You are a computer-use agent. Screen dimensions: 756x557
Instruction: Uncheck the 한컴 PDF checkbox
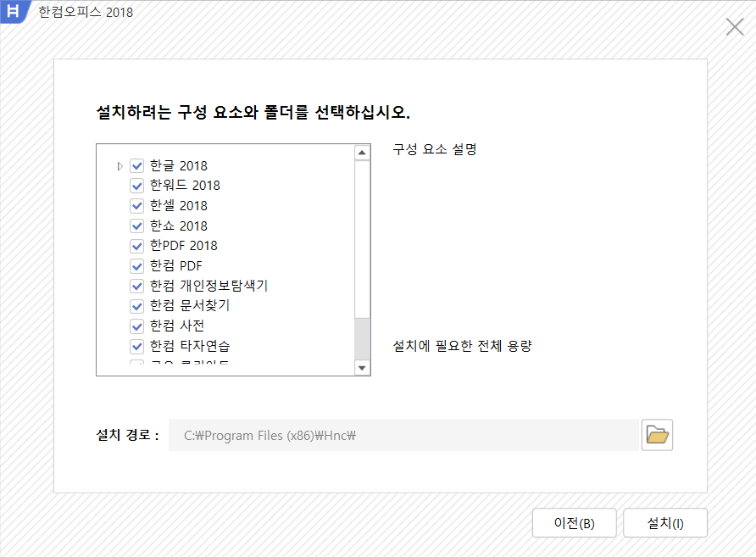[x=137, y=266]
